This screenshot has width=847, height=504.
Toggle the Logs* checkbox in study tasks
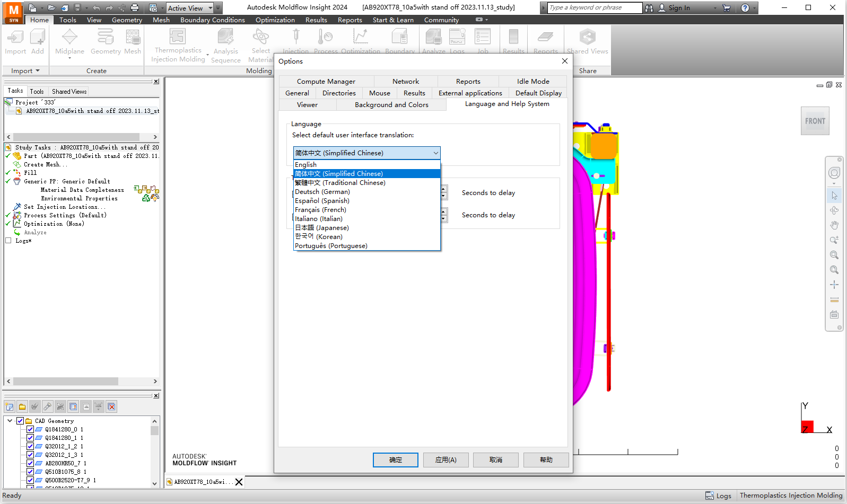coord(8,241)
